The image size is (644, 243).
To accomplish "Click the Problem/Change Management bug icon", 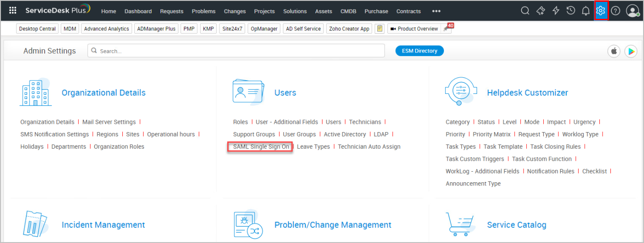I will [x=248, y=224].
